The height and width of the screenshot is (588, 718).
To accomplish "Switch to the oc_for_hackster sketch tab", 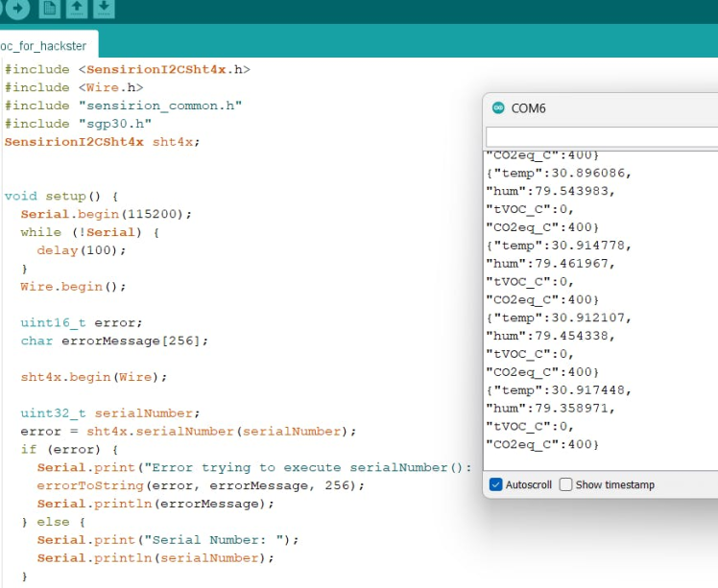I will coord(44,45).
